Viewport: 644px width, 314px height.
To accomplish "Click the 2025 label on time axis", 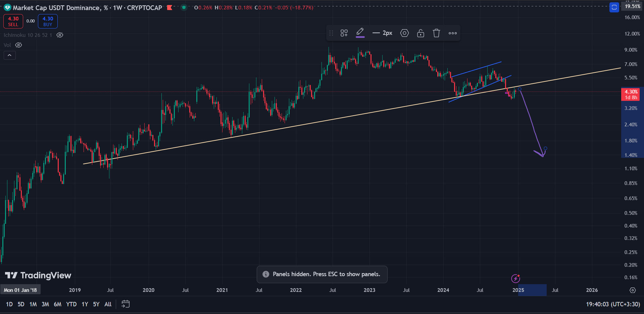I will (x=518, y=290).
